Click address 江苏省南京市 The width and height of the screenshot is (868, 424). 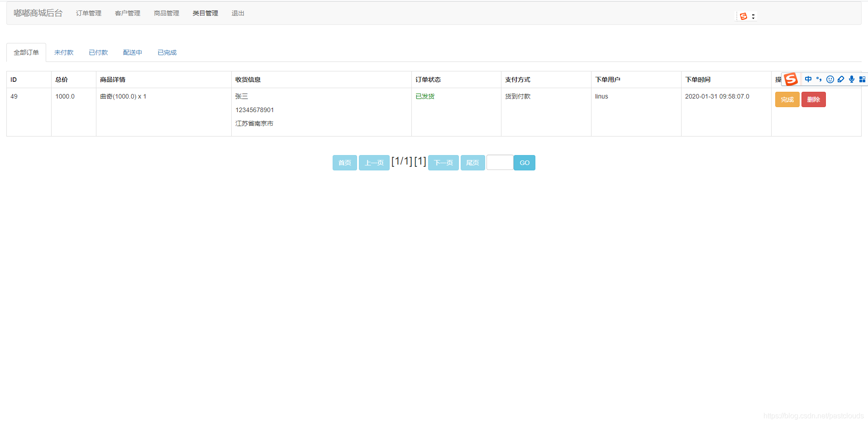pos(254,123)
